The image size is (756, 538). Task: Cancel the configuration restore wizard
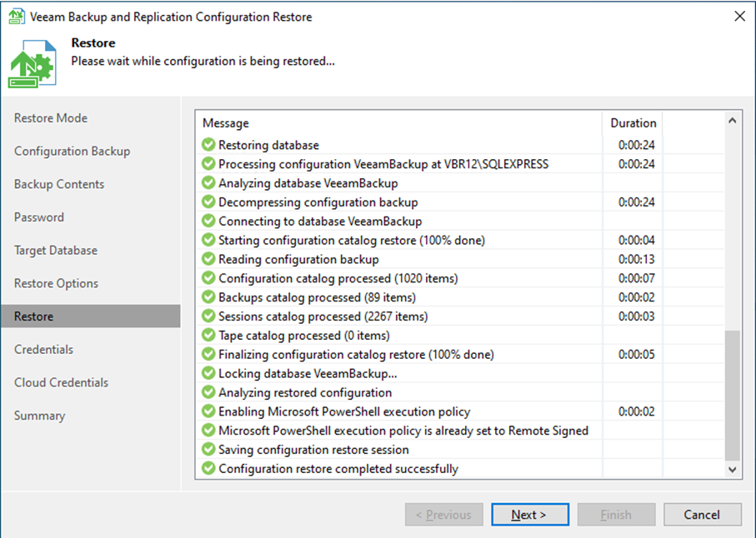703,515
